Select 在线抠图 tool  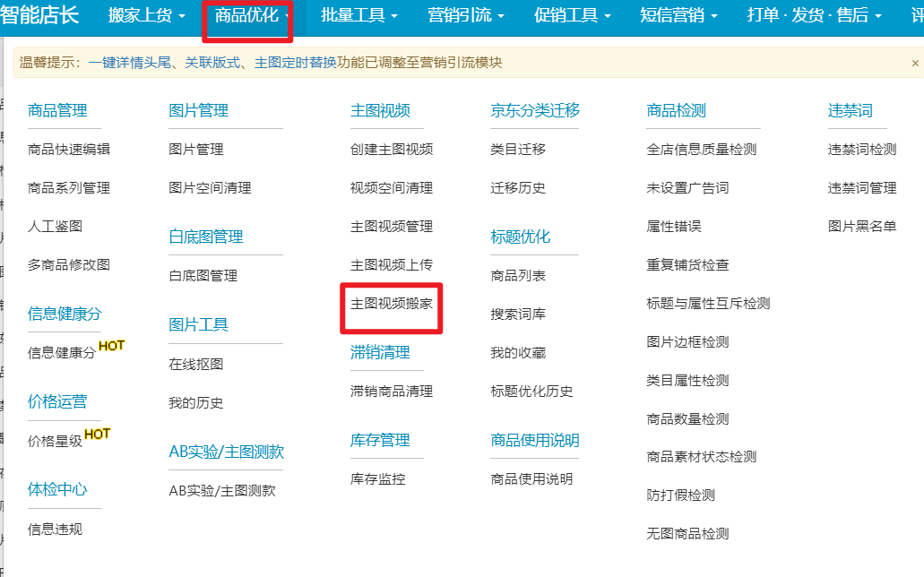click(195, 364)
